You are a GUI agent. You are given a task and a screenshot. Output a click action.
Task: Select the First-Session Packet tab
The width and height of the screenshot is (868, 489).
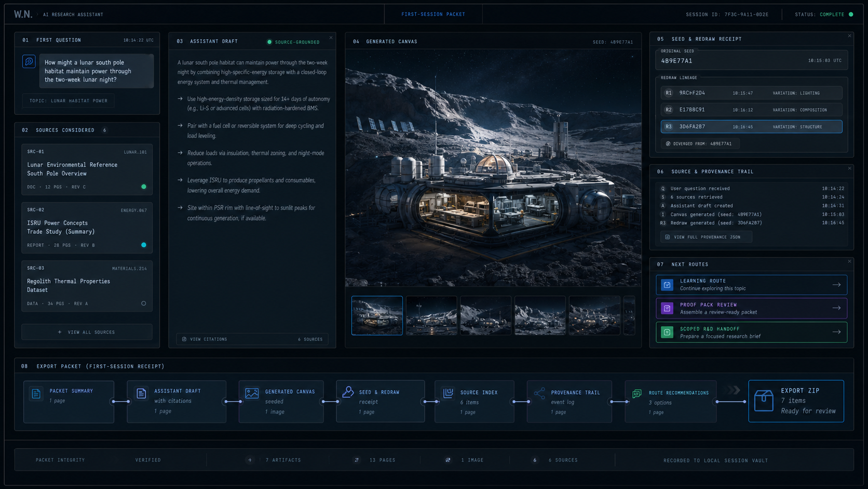[x=433, y=14]
